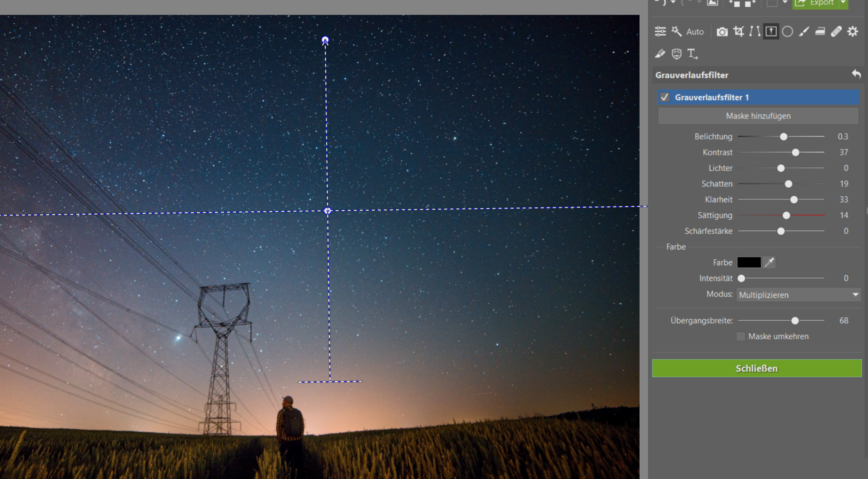868x479 pixels.
Task: Click the Klarheit slider handle
Action: (794, 199)
